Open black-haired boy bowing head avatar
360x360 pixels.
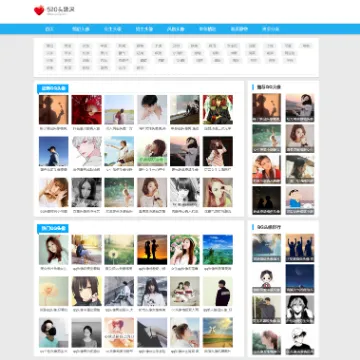click(x=152, y=110)
